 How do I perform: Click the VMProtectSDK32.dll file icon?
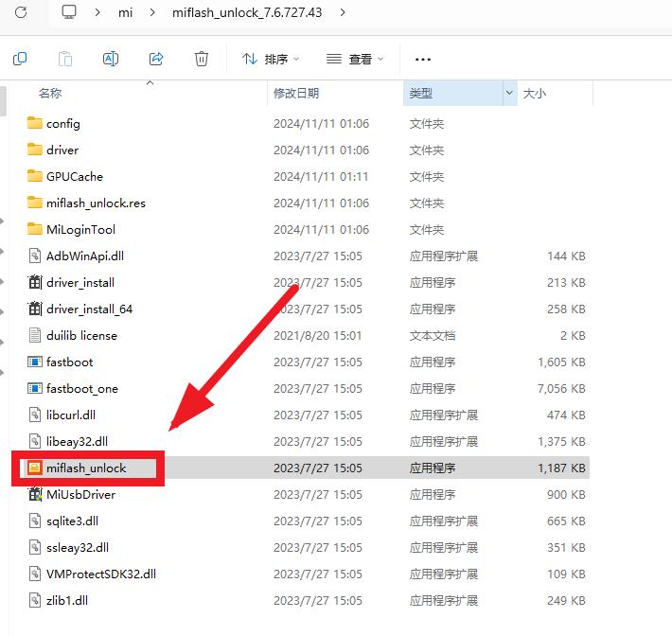[x=35, y=574]
